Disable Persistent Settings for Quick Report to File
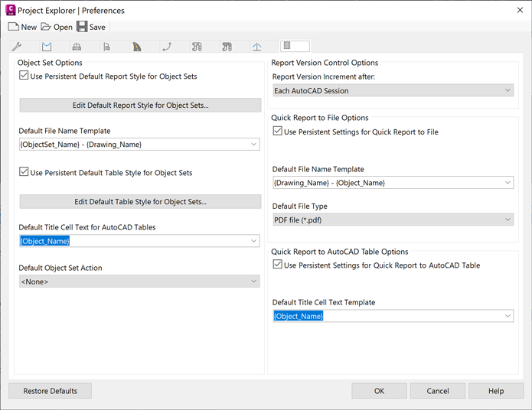532x410 pixels. (278, 132)
